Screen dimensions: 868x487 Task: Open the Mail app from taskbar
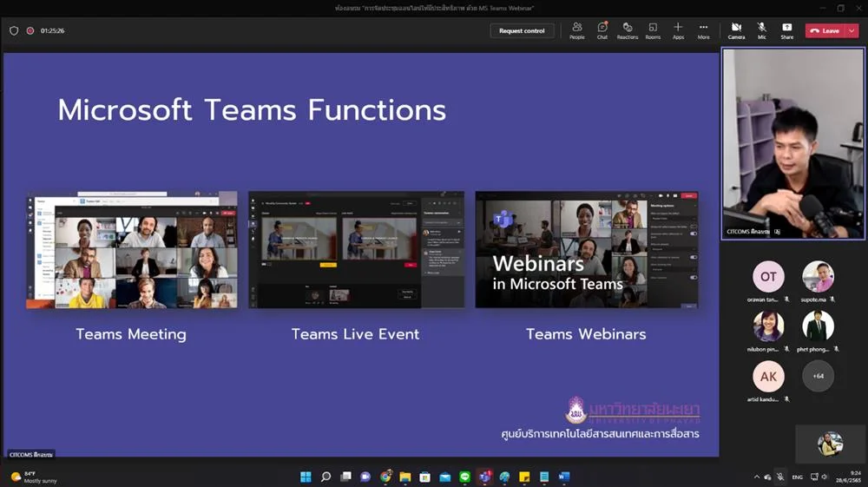pos(445,477)
